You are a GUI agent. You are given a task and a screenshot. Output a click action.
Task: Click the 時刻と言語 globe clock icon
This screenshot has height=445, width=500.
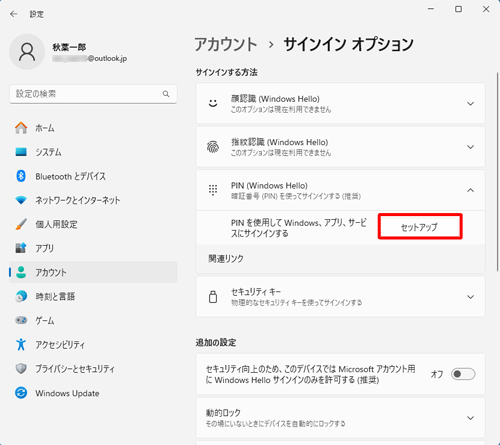coord(21,296)
